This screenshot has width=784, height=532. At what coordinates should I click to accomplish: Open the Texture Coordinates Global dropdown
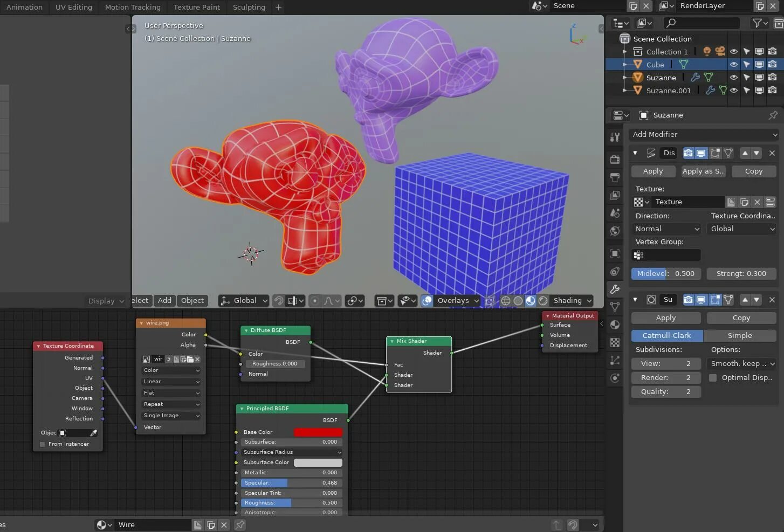pos(742,229)
